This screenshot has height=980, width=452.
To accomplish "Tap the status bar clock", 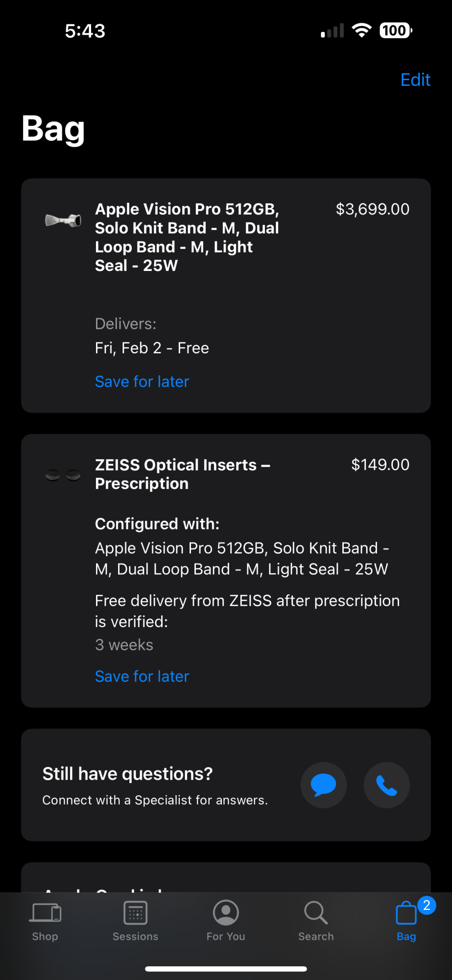I will click(85, 31).
